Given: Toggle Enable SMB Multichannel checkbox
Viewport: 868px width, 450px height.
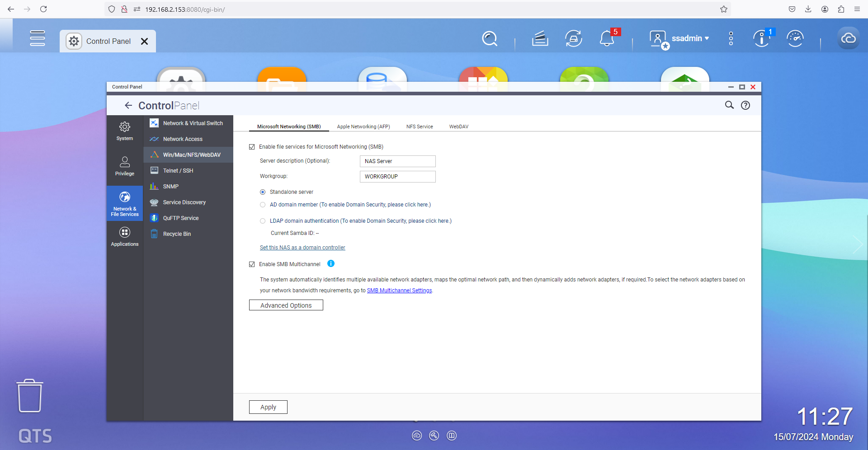Looking at the screenshot, I should 252,264.
